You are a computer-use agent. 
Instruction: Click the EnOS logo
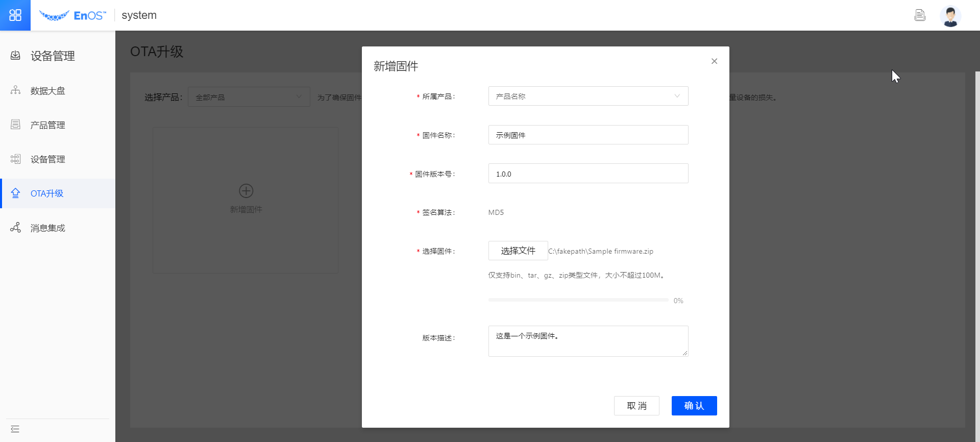pyautogui.click(x=72, y=15)
